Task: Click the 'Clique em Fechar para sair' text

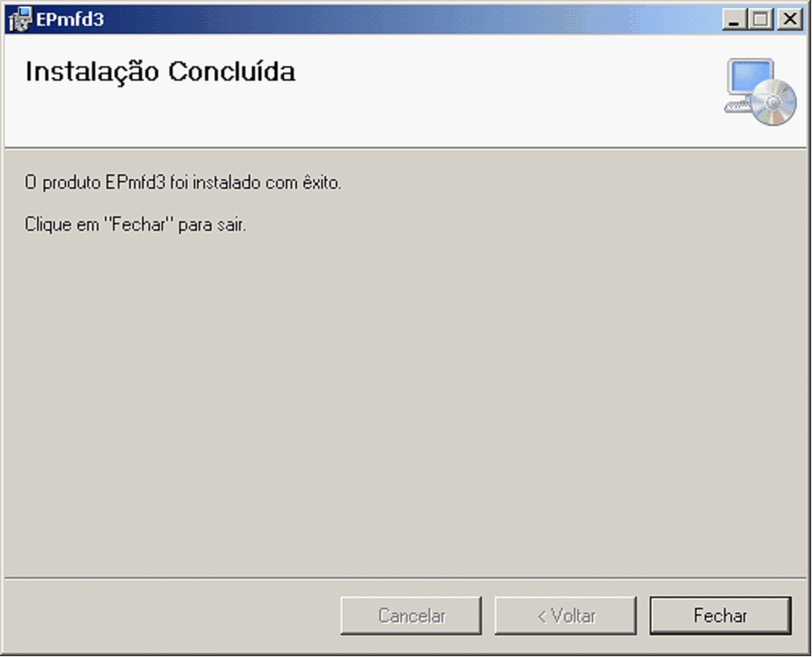Action: point(135,224)
